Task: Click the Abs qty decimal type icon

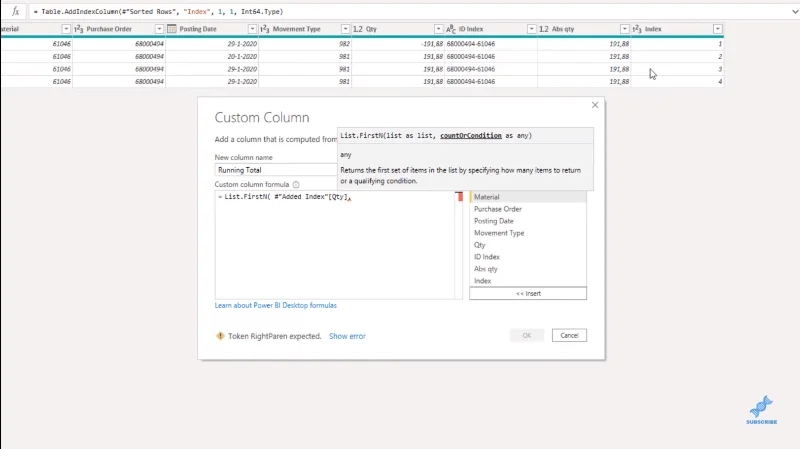Action: [544, 29]
